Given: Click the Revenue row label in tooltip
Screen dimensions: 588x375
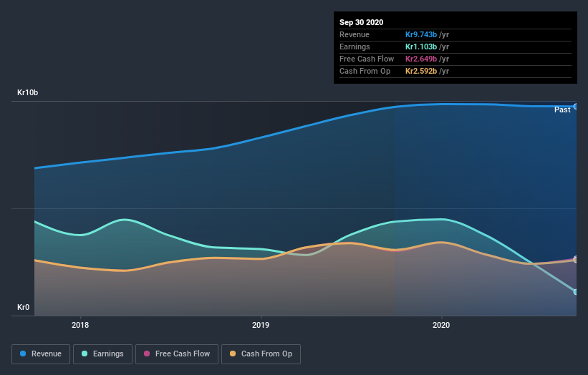Looking at the screenshot, I should pos(355,34).
